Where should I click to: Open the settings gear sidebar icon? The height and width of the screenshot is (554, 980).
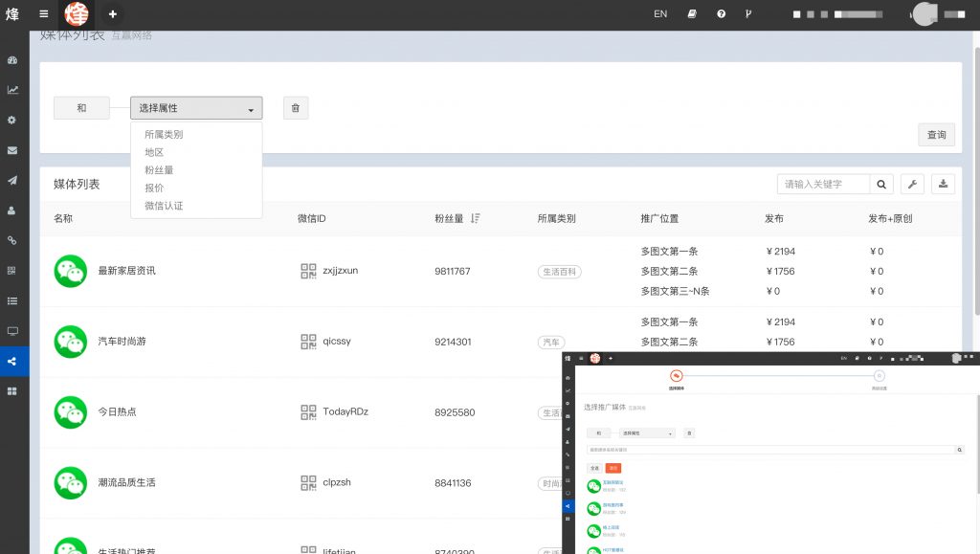11,120
